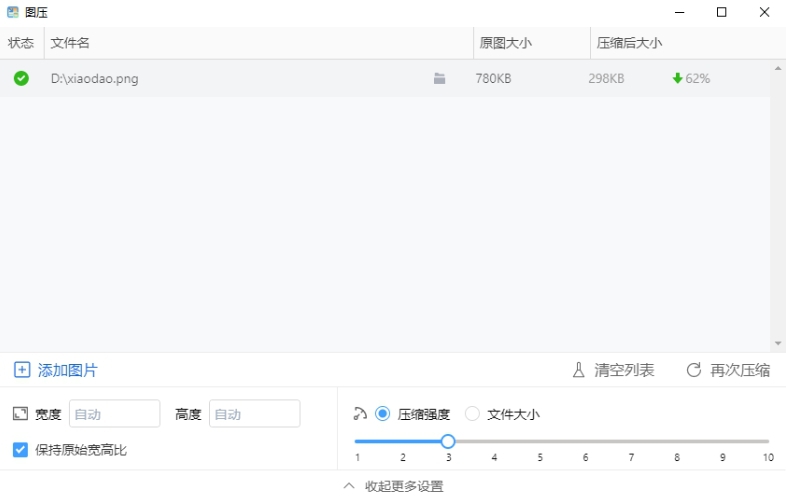Click the broom icon of 清空列表
Viewport: 786px width, 500px height.
click(578, 370)
